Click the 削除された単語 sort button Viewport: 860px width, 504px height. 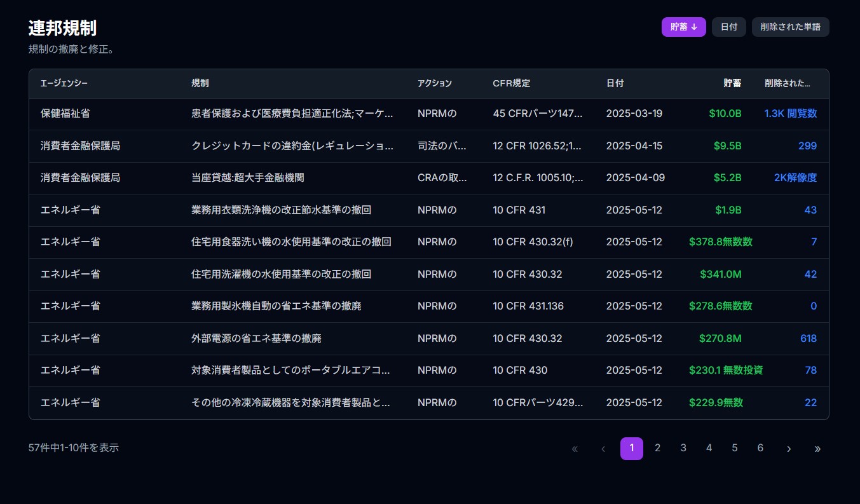[x=790, y=27]
